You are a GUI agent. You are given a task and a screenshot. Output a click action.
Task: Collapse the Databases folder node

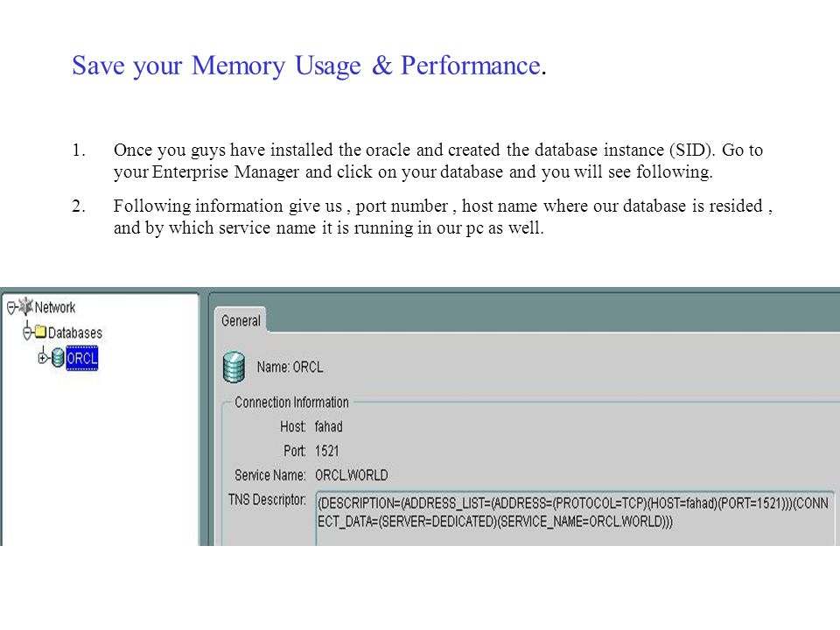click(x=27, y=332)
